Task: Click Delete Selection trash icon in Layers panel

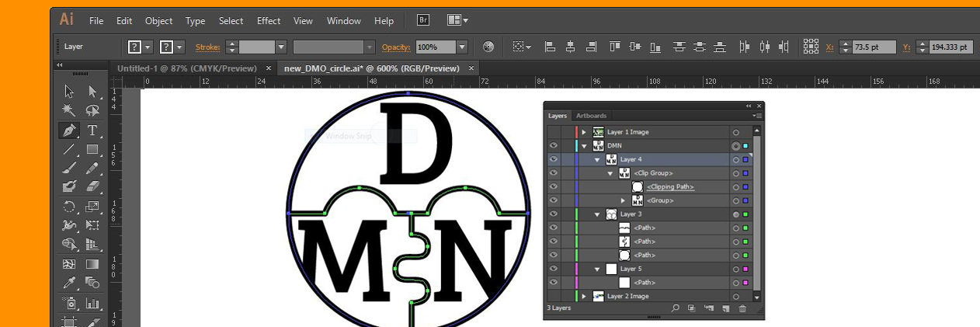Action: [742, 308]
